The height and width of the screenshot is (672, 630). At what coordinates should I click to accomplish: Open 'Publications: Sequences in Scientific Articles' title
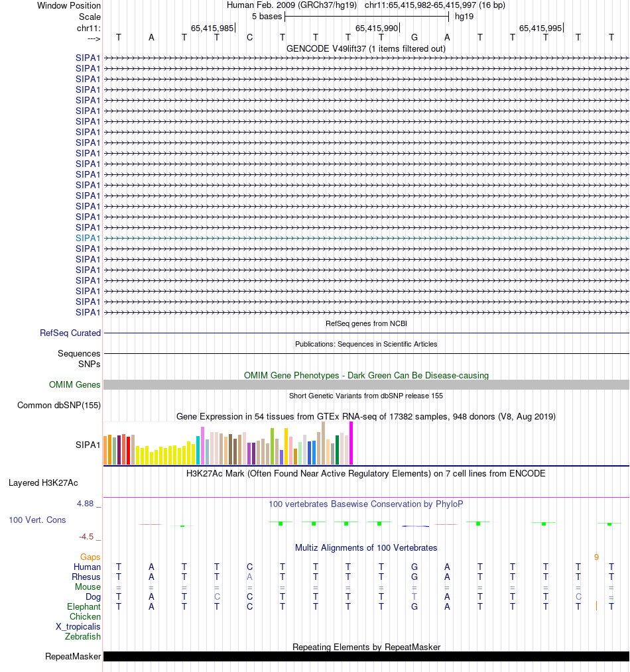[366, 344]
